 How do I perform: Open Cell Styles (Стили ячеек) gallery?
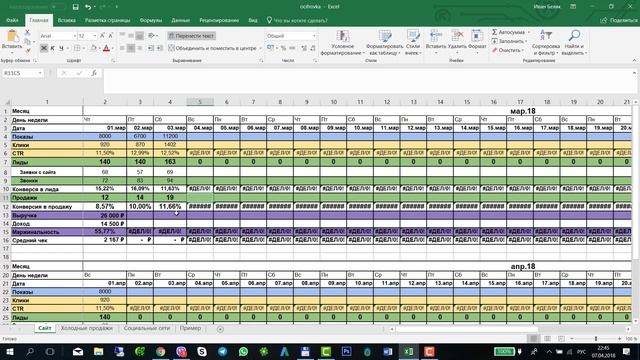[413, 42]
